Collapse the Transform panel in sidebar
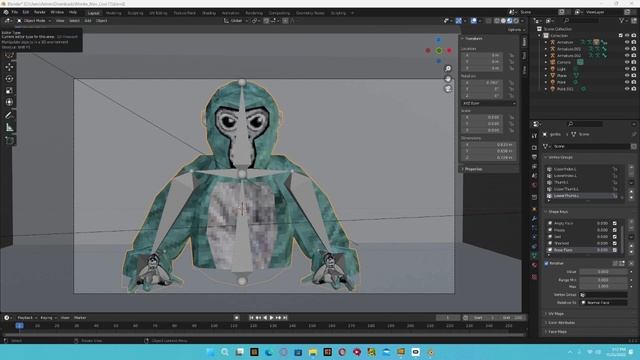 [x=474, y=38]
